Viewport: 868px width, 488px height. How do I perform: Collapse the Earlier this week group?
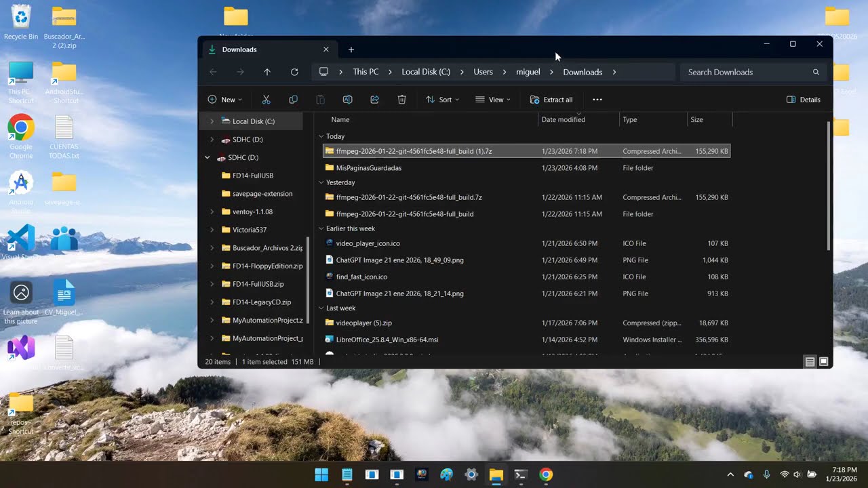tap(321, 228)
